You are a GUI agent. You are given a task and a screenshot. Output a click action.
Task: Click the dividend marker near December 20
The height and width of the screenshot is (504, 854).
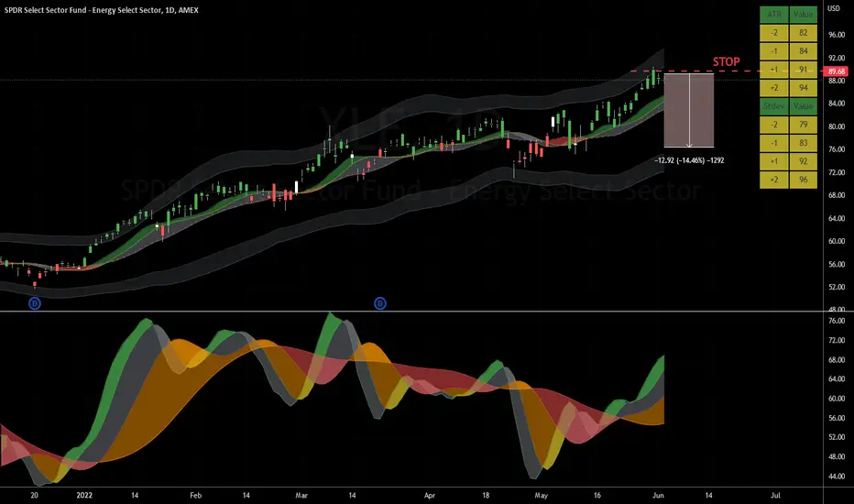point(34,303)
